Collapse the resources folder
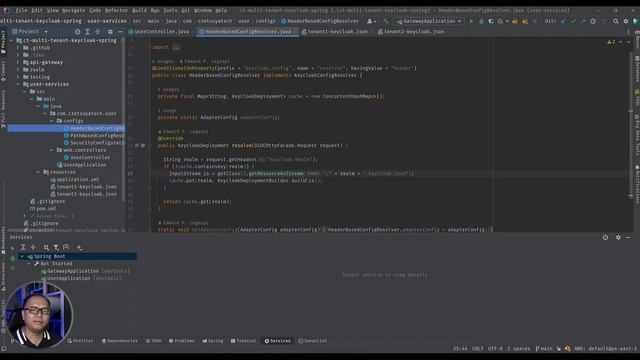640x360 pixels. click(x=38, y=172)
